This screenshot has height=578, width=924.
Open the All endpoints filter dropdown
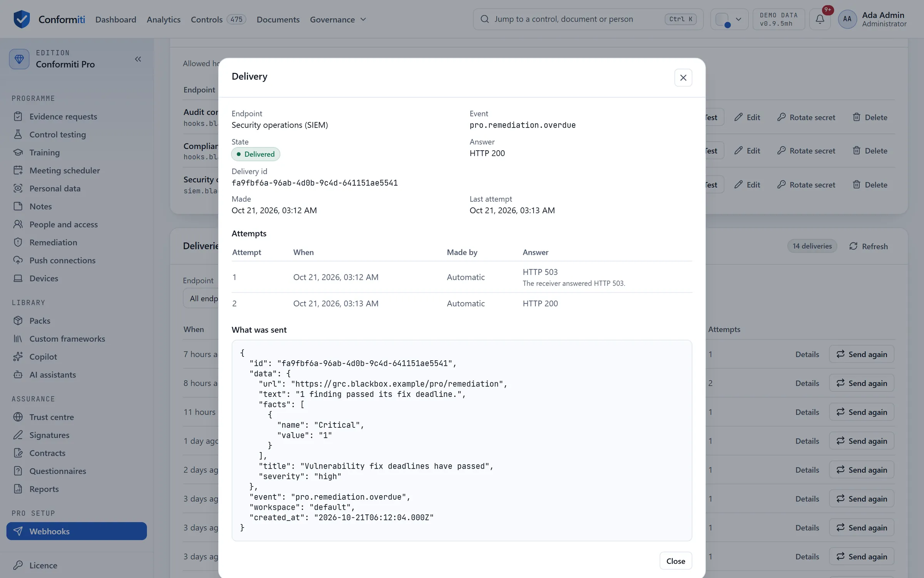tap(201, 298)
